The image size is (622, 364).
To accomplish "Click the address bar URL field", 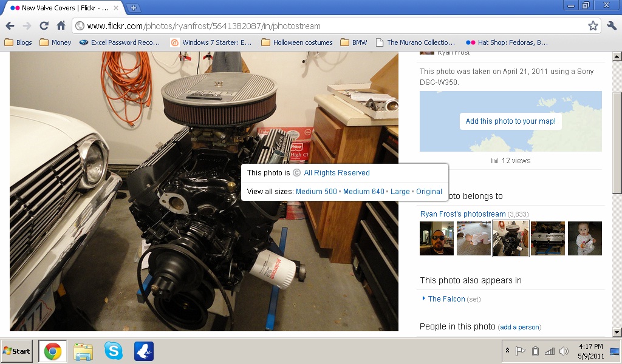I will pyautogui.click(x=328, y=26).
